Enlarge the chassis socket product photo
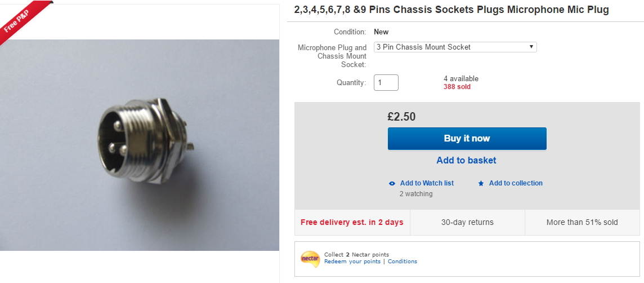This screenshot has width=644, height=283. click(x=140, y=145)
